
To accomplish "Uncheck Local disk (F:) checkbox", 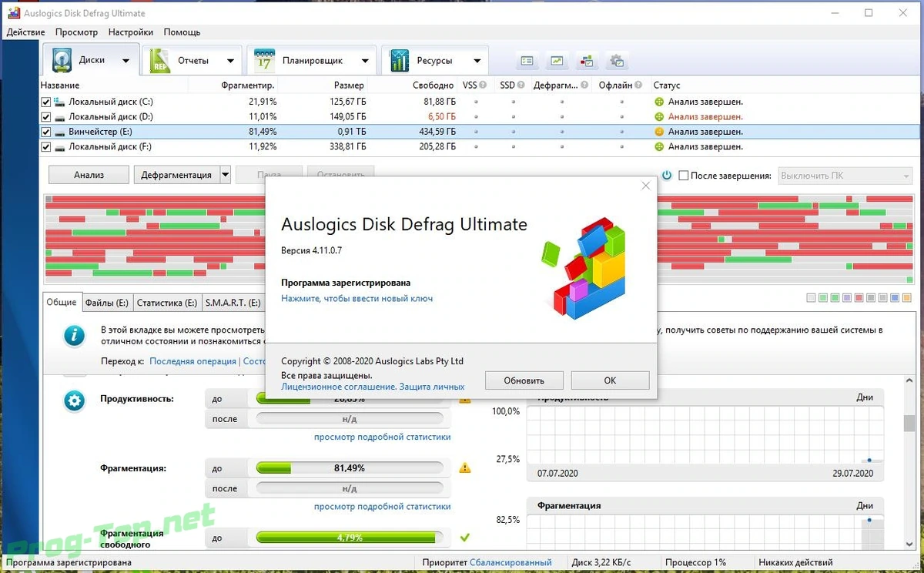I will (x=45, y=146).
